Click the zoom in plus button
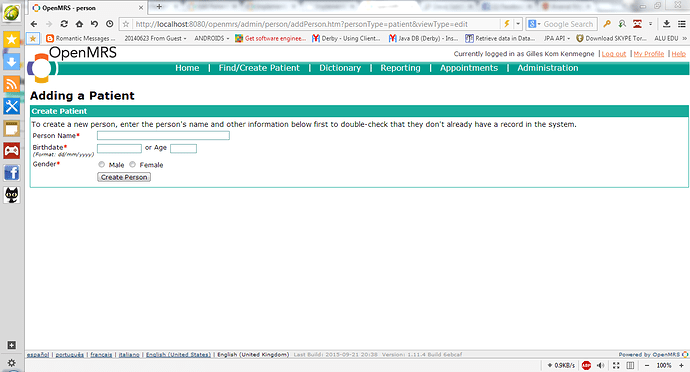The height and width of the screenshot is (372, 690). [x=681, y=365]
